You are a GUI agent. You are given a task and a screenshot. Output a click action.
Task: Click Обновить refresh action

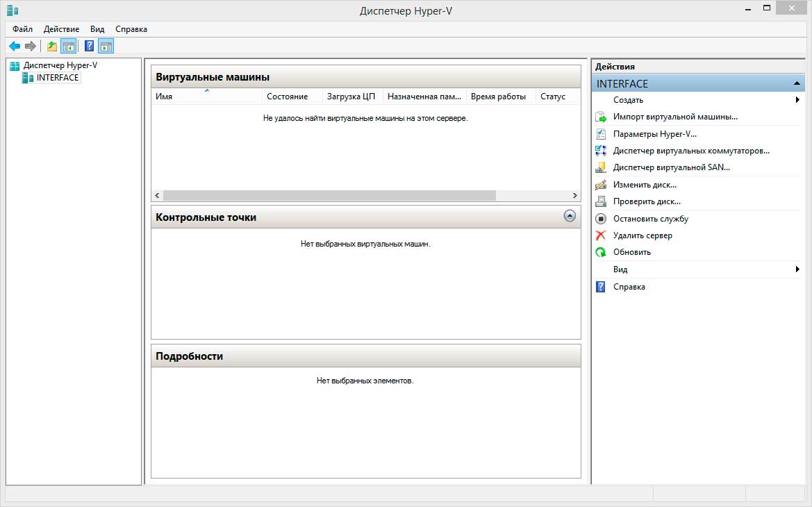(631, 252)
